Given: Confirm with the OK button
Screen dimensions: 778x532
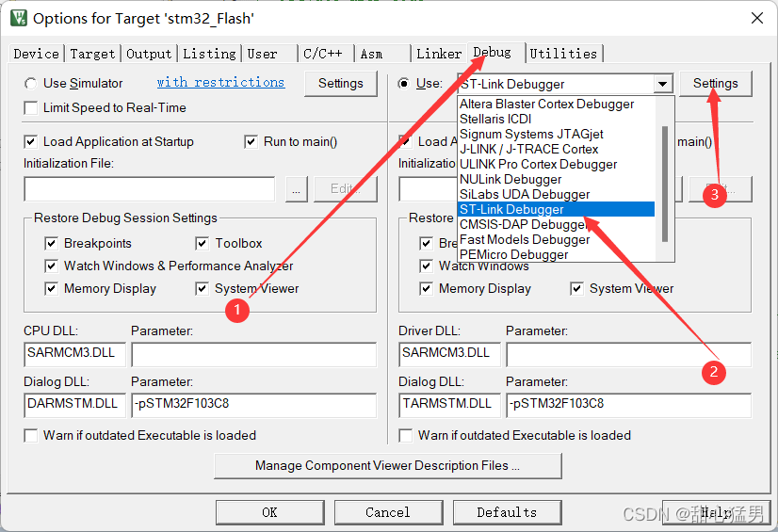Looking at the screenshot, I should pyautogui.click(x=270, y=512).
